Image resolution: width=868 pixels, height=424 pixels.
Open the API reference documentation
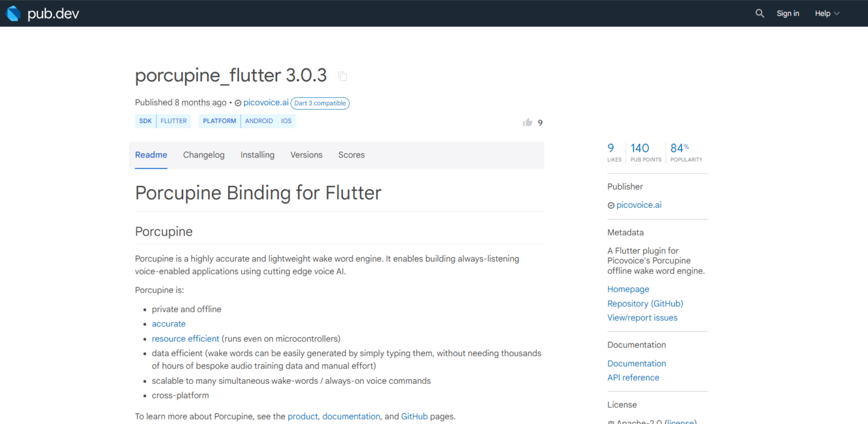click(633, 377)
